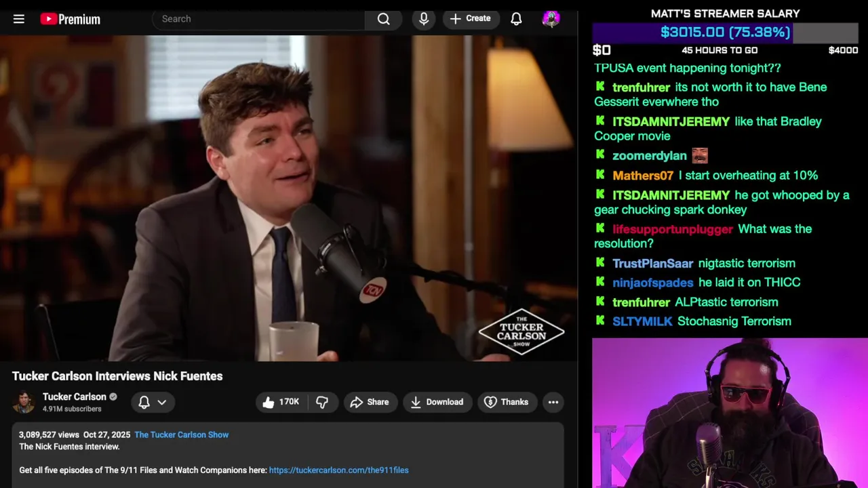This screenshot has height=488, width=868.
Task: Click chat username trenfuhrer Bene Gesserit message
Action: tap(641, 87)
